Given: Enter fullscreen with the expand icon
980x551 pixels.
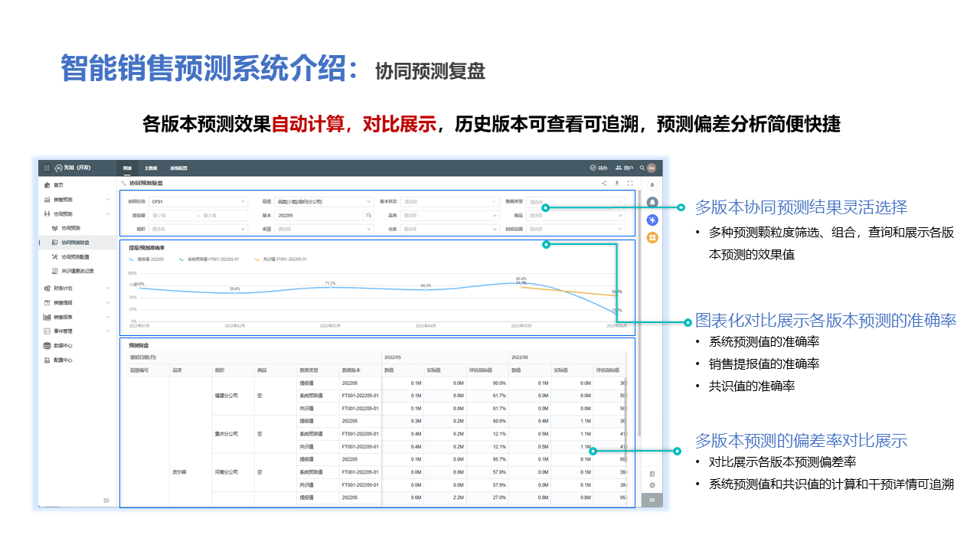Looking at the screenshot, I should click(x=630, y=184).
